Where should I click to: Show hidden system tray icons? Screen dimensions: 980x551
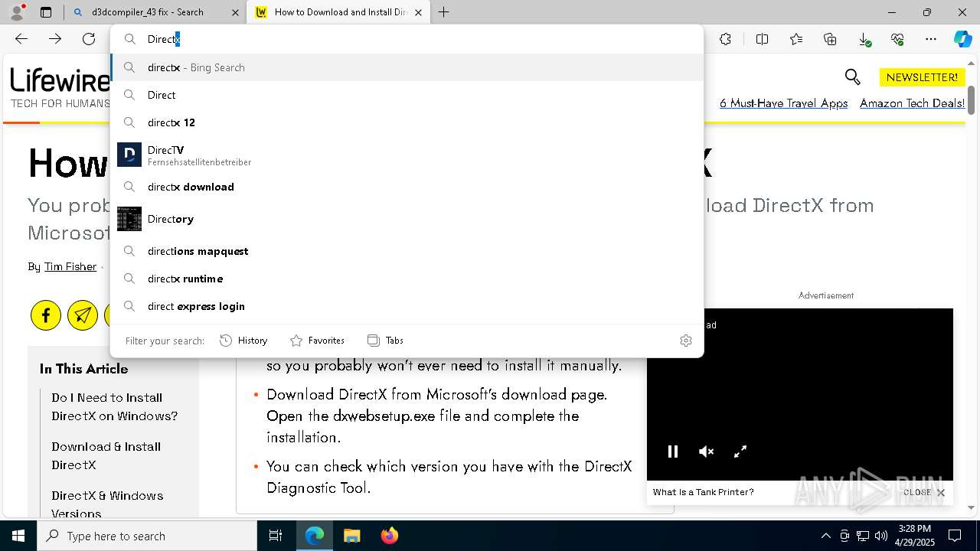(x=825, y=536)
